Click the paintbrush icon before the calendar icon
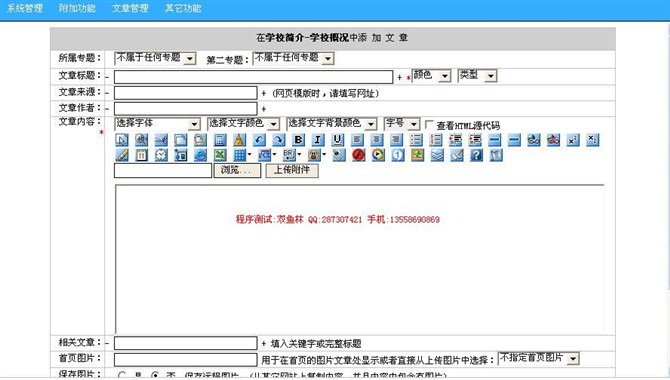Image resolution: width=670 pixels, height=380 pixels. [x=122, y=155]
